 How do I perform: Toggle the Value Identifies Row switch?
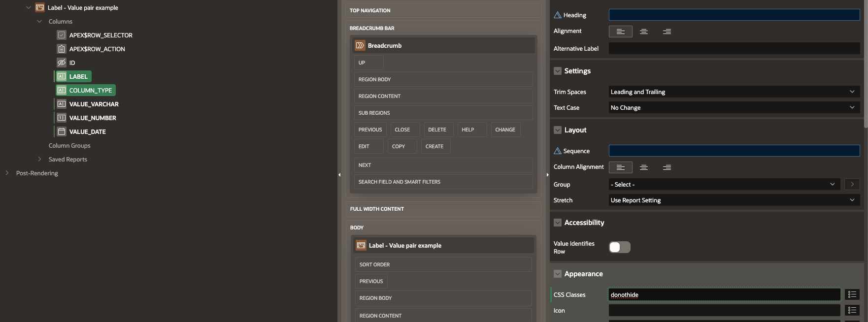[619, 247]
